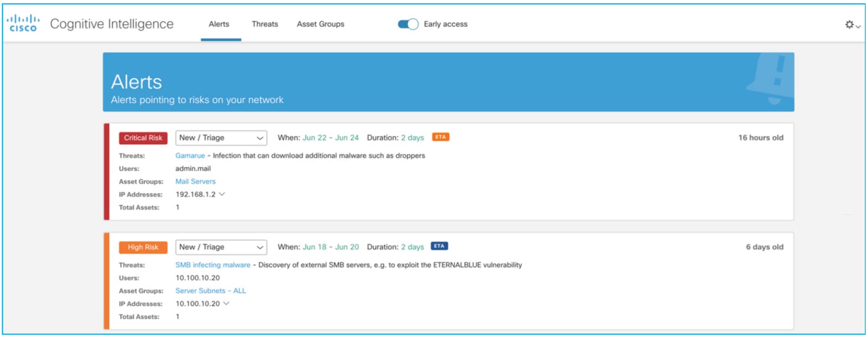Click the Jun 18 - Jun 20 date range
This screenshot has width=868, height=339.
(x=331, y=247)
